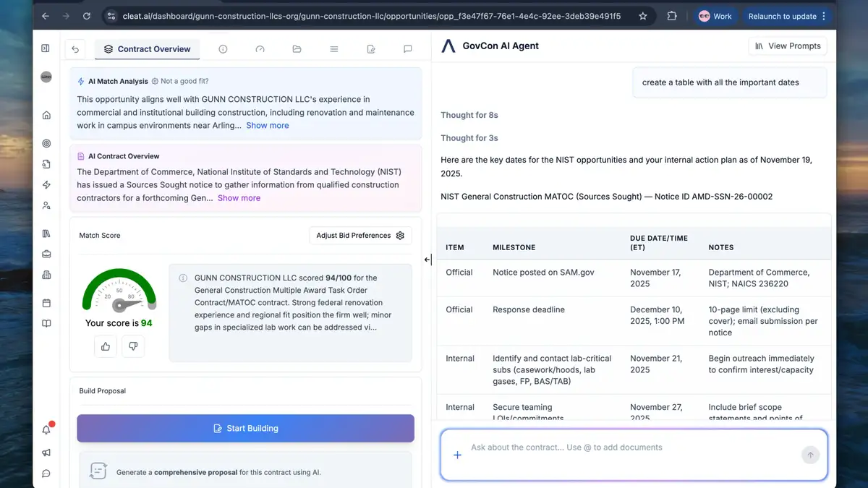This screenshot has height=488, width=868.
Task: Click the GUNN organization avatar
Action: [46, 77]
